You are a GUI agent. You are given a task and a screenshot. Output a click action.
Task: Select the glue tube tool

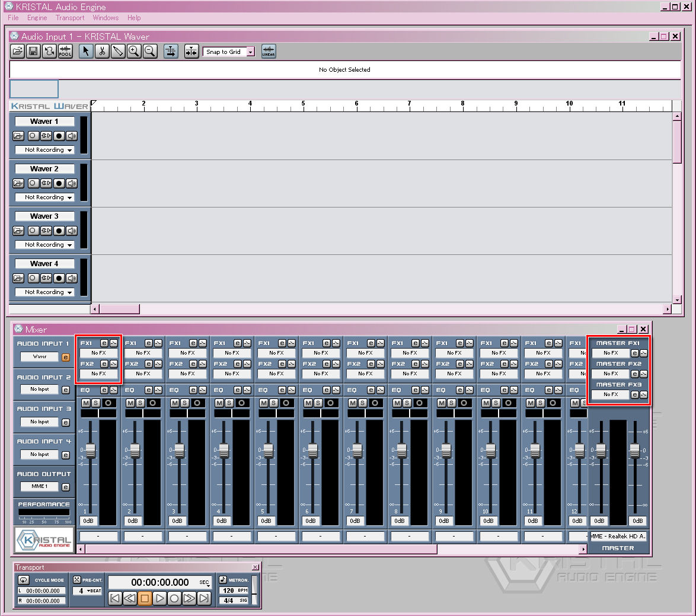(x=117, y=52)
